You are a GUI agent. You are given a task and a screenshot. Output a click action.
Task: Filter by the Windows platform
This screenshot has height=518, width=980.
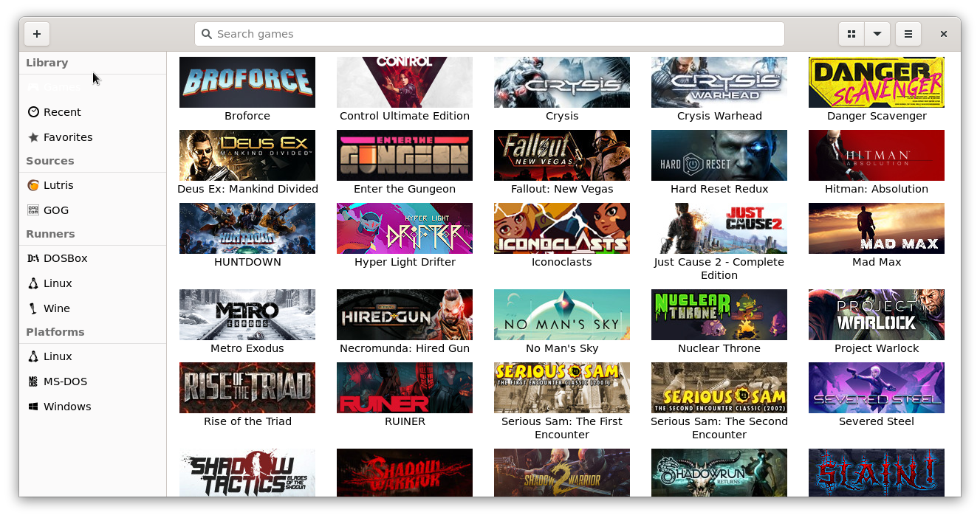(66, 406)
